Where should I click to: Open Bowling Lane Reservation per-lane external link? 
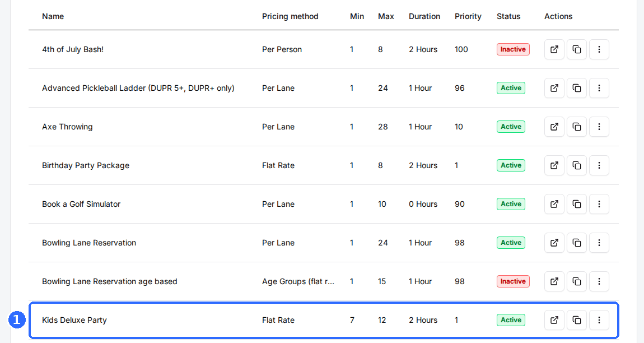click(554, 243)
